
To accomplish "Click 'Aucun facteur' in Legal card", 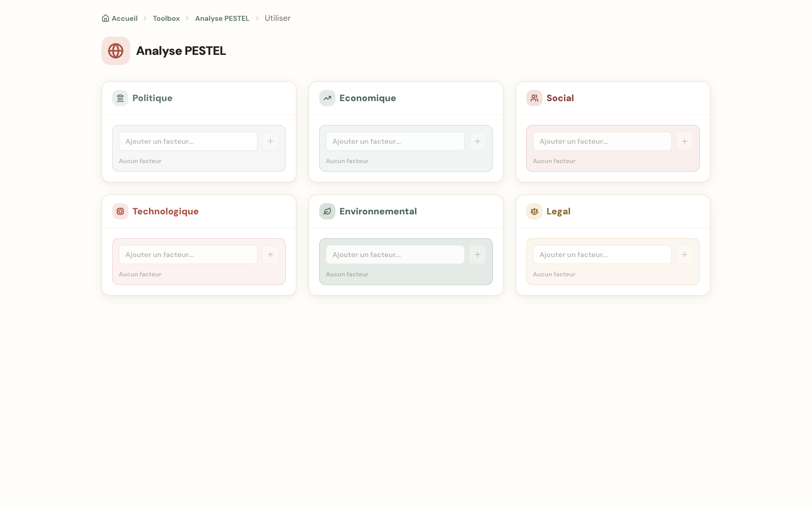I will (x=554, y=274).
